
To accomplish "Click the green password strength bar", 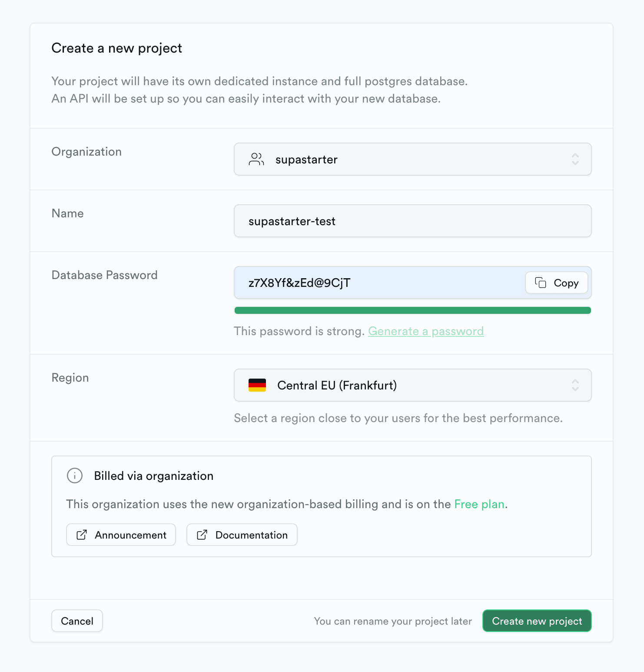I will pos(412,310).
